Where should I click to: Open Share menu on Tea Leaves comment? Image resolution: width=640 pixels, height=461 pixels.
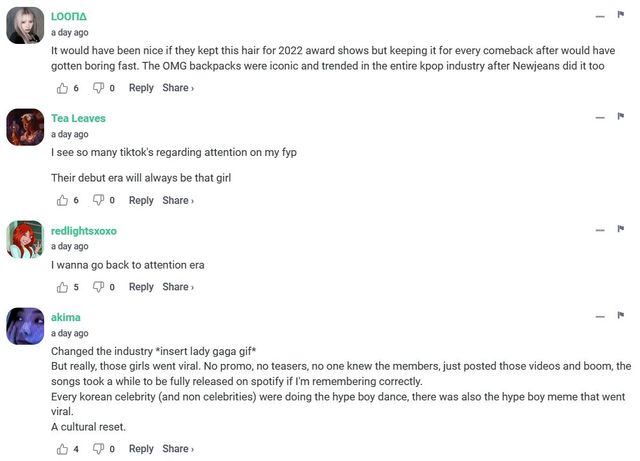(177, 200)
